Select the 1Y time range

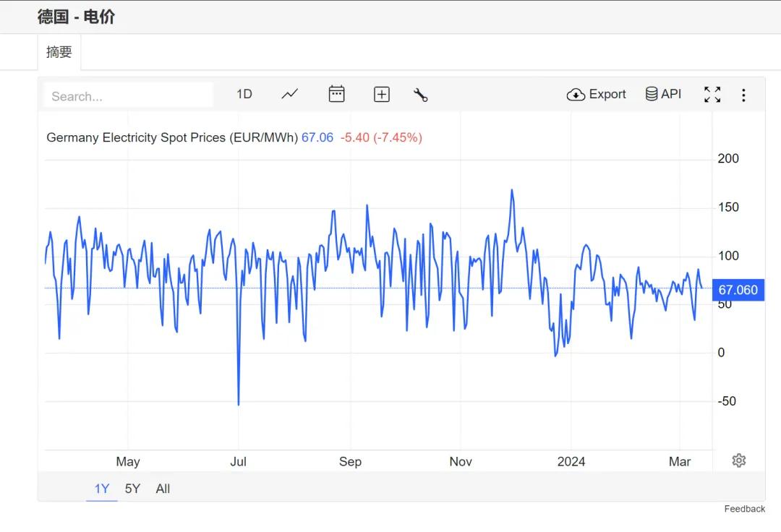coord(102,489)
